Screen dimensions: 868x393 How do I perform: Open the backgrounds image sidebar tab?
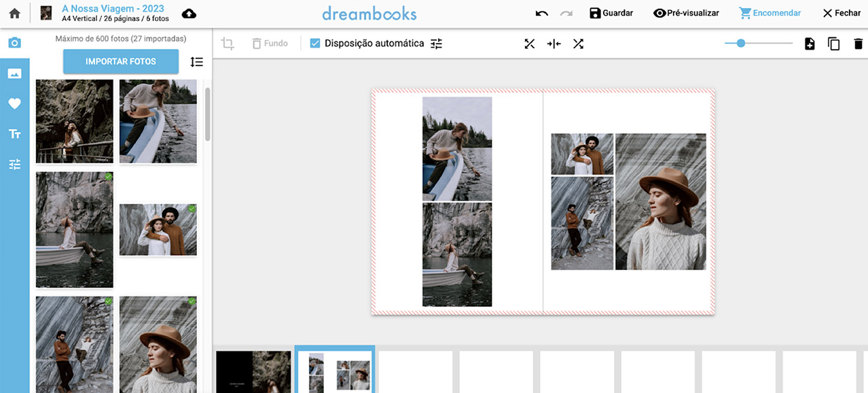(14, 73)
